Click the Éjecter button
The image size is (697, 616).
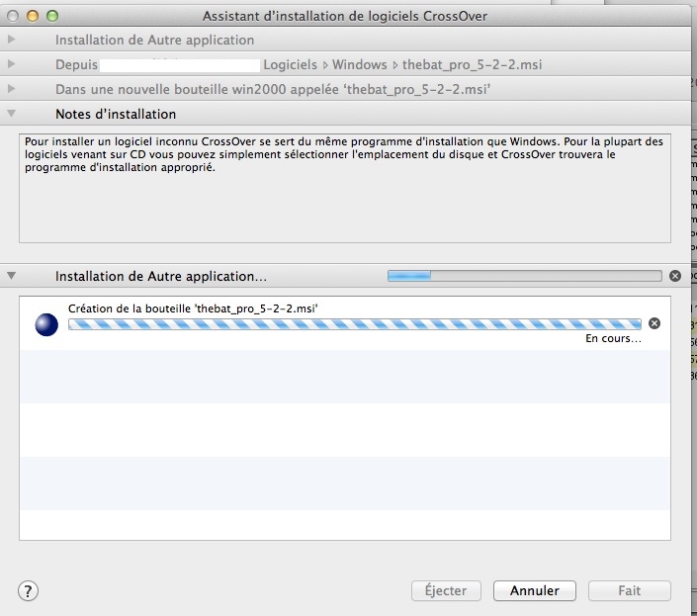(x=445, y=590)
